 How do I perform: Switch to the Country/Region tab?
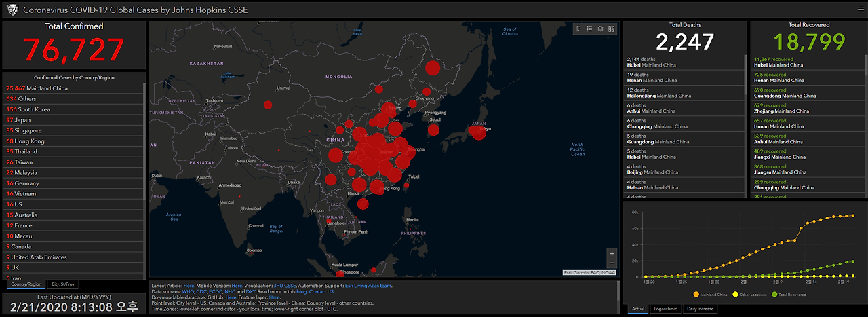point(26,284)
